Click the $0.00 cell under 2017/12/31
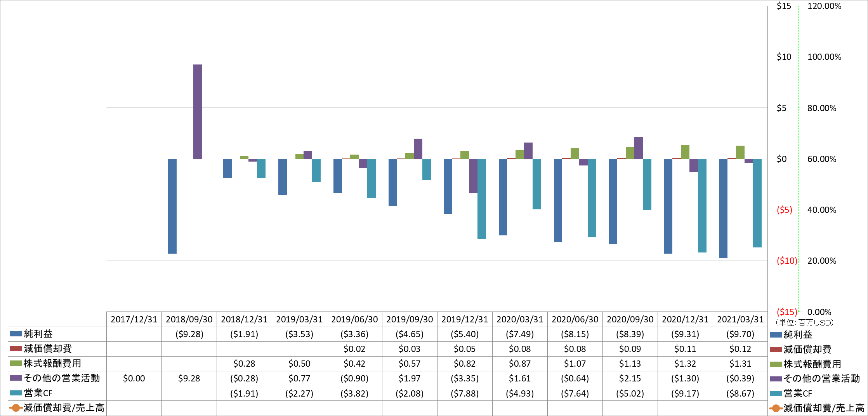 pos(134,378)
